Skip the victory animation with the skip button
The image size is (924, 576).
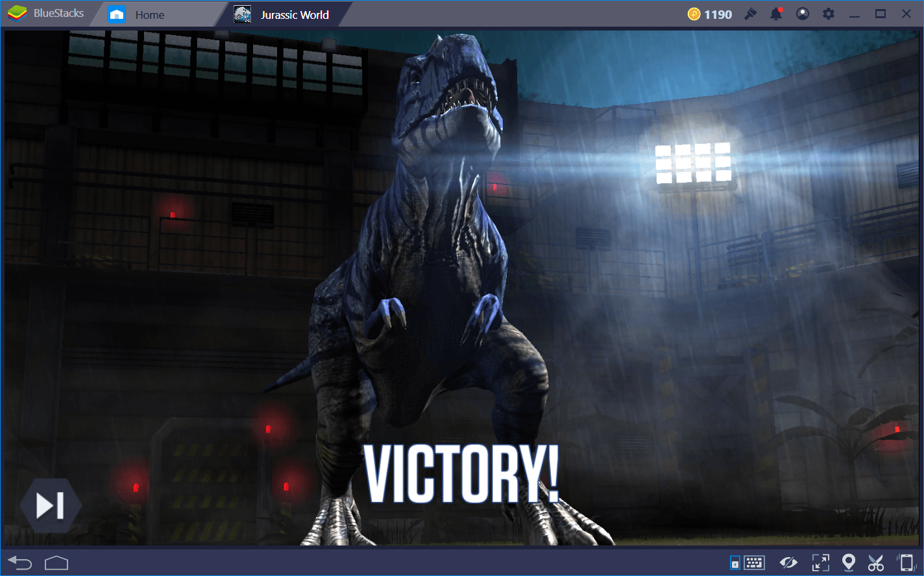click(x=50, y=506)
